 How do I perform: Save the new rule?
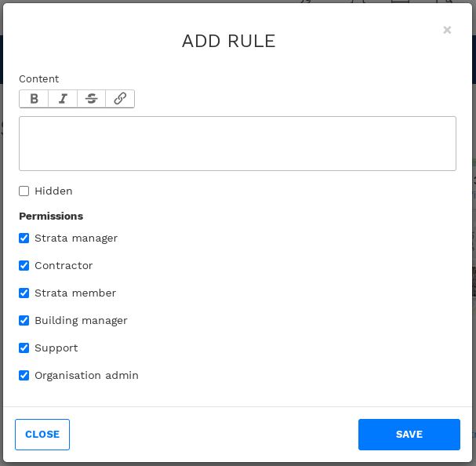pyautogui.click(x=409, y=435)
